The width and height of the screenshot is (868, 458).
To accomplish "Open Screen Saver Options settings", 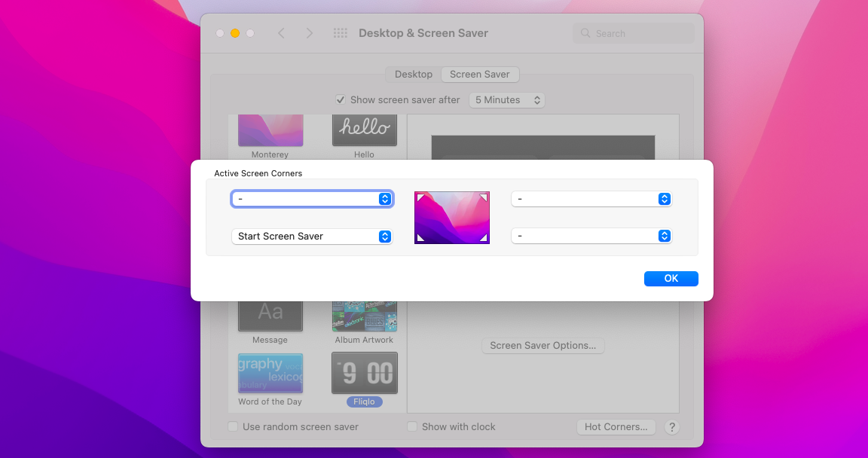I will pyautogui.click(x=542, y=345).
